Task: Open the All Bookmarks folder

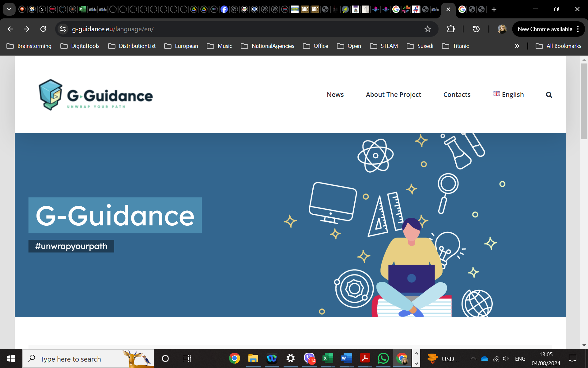Action: tap(558, 46)
